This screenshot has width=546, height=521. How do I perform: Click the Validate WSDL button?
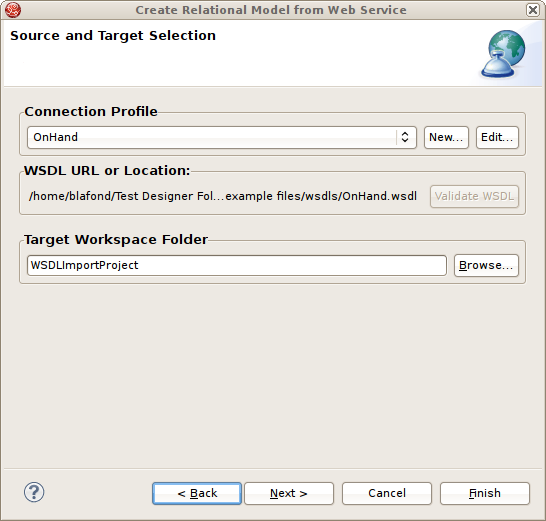(x=474, y=196)
